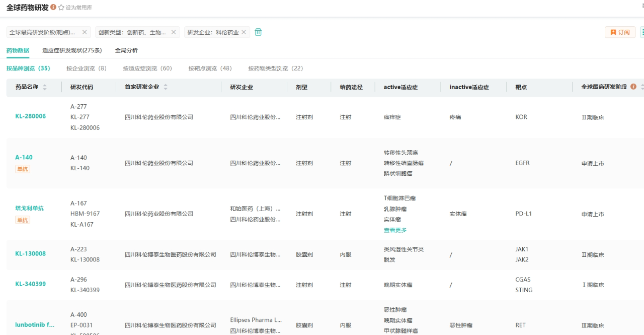The image size is (644, 335).
Task: Open the 全局分析 tab
Action: 126,50
